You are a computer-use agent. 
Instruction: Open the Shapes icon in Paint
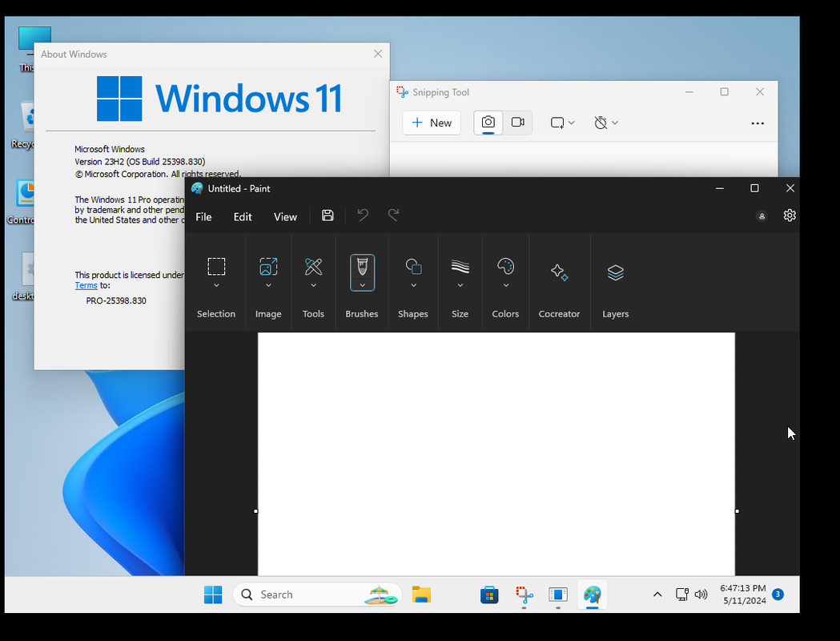(413, 266)
